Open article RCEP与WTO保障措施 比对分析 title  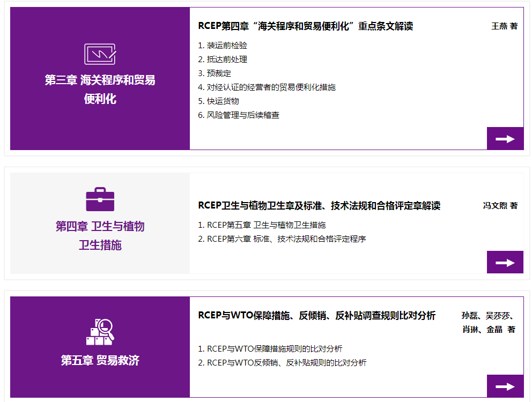tap(316, 316)
